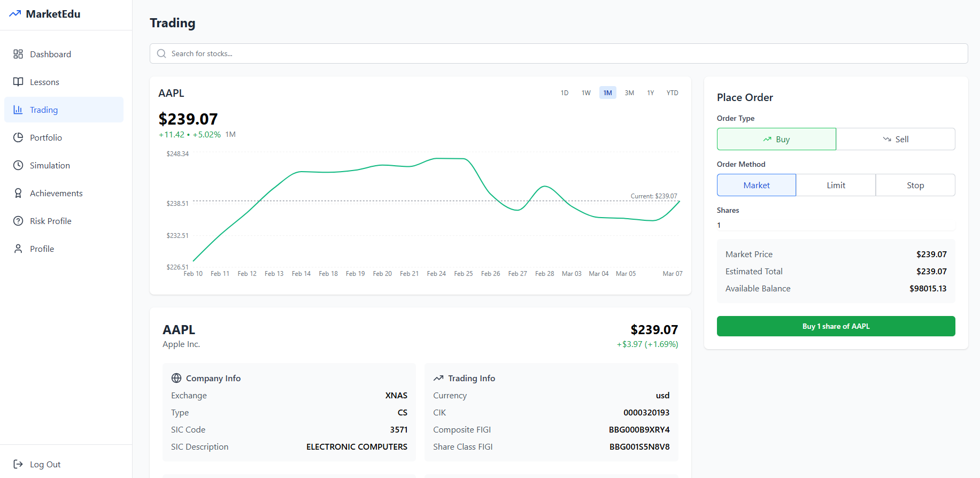Select the 1D chart range
The image size is (980, 478).
(x=565, y=93)
